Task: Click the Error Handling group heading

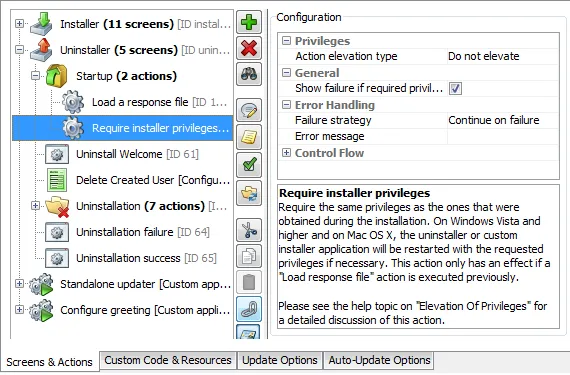Action: pyautogui.click(x=334, y=105)
